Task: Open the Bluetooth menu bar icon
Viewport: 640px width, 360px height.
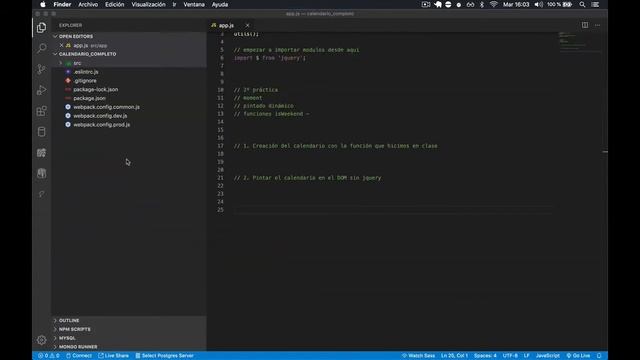Action: (x=482, y=4)
